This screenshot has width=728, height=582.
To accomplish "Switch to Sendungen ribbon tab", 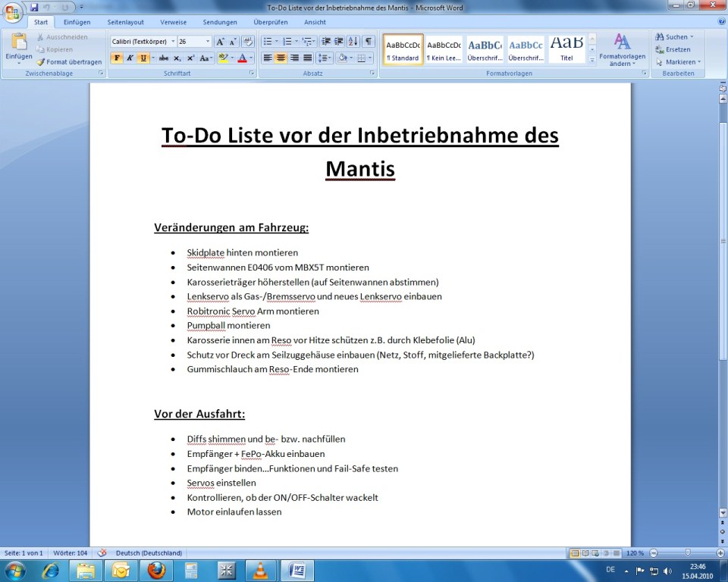I will 220,22.
